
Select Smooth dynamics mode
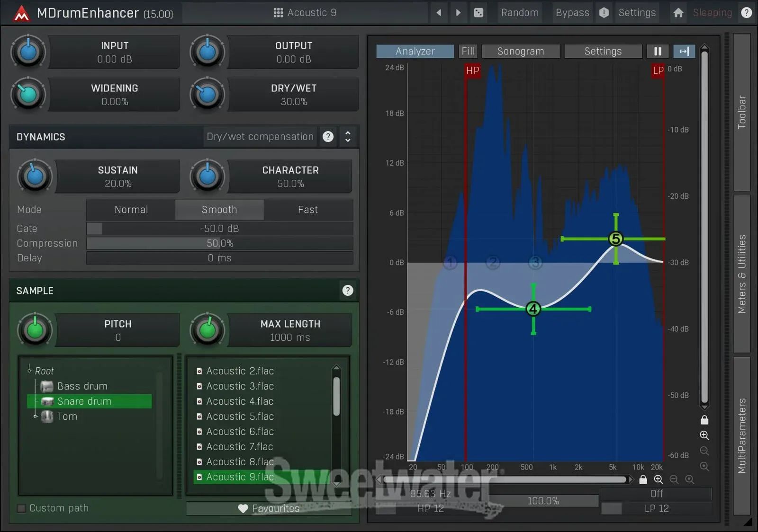coord(219,210)
